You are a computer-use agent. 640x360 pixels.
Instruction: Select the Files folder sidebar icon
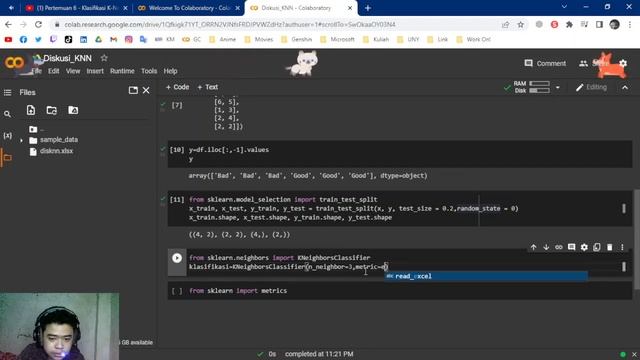(7, 158)
